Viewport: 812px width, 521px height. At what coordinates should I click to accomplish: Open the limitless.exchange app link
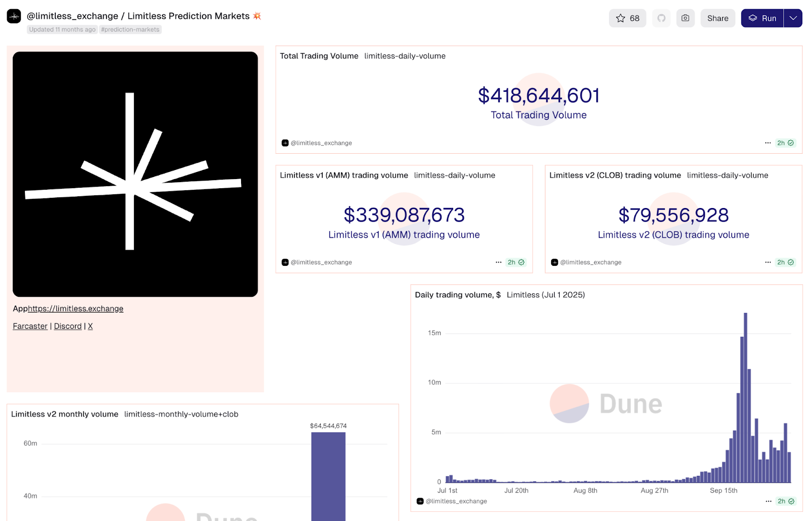coord(76,308)
